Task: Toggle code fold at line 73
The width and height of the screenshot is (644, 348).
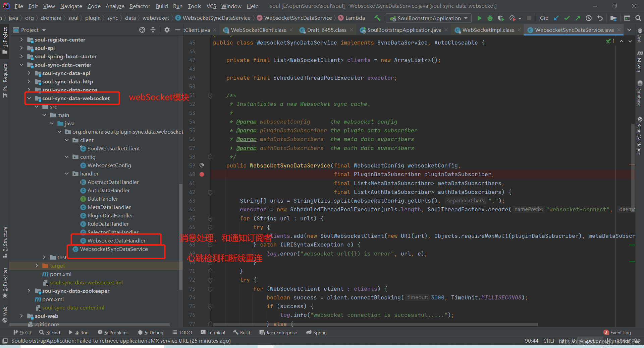Action: (x=210, y=289)
